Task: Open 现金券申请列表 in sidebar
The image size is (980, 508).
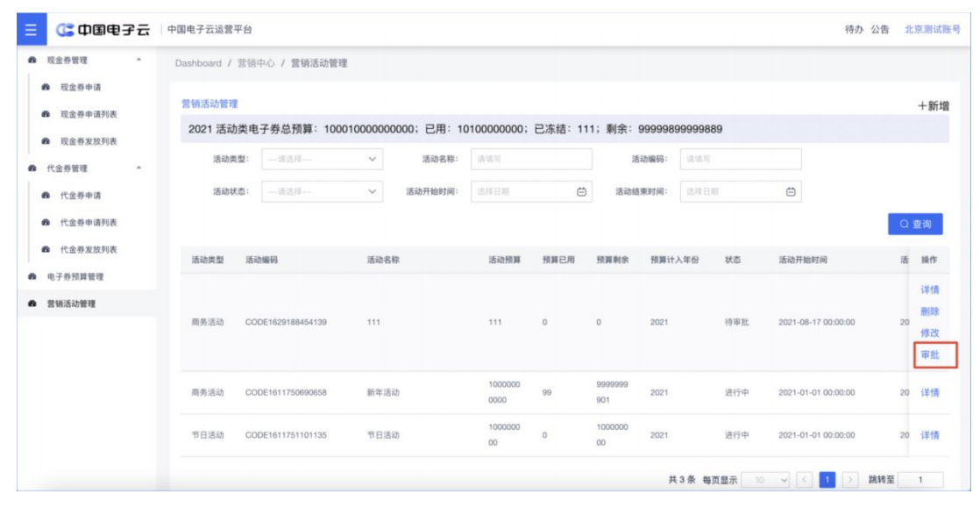Action: pyautogui.click(x=87, y=114)
